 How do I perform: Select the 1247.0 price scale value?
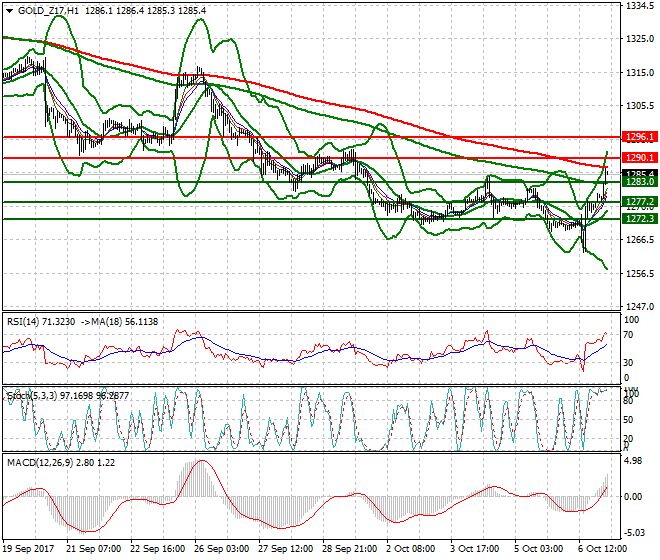(x=640, y=306)
